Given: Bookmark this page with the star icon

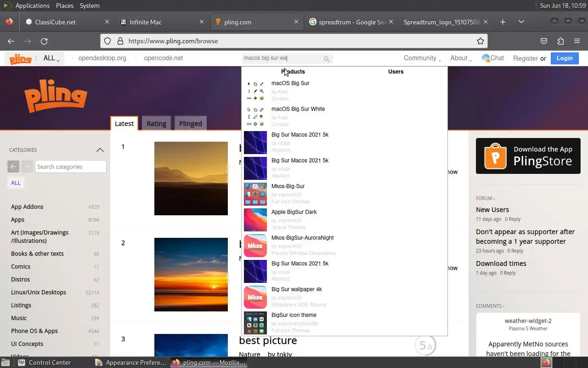Looking at the screenshot, I should (x=481, y=41).
